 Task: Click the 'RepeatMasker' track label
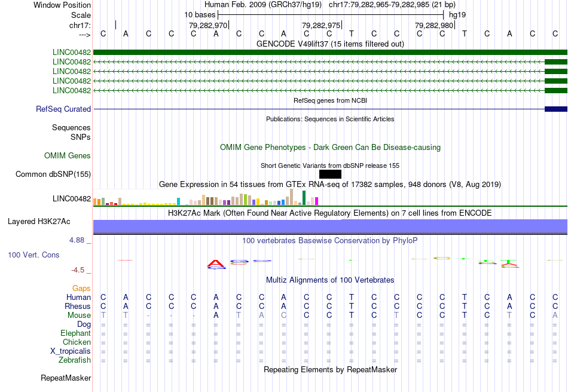click(66, 378)
